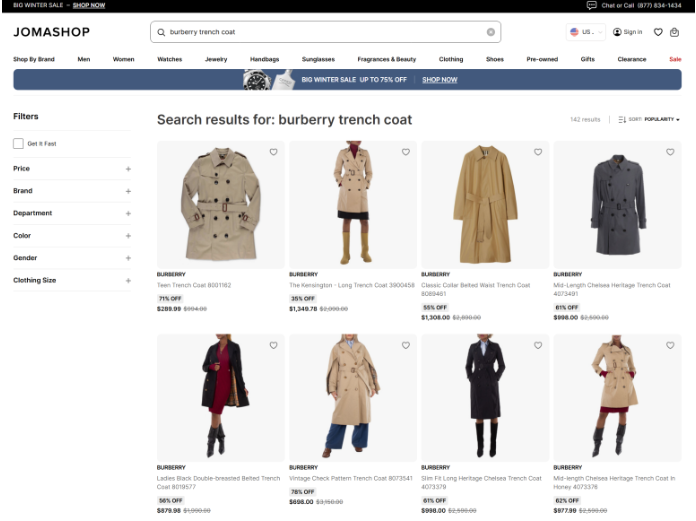Click the 142 results text
This screenshot has height=521, width=696.
[x=585, y=119]
